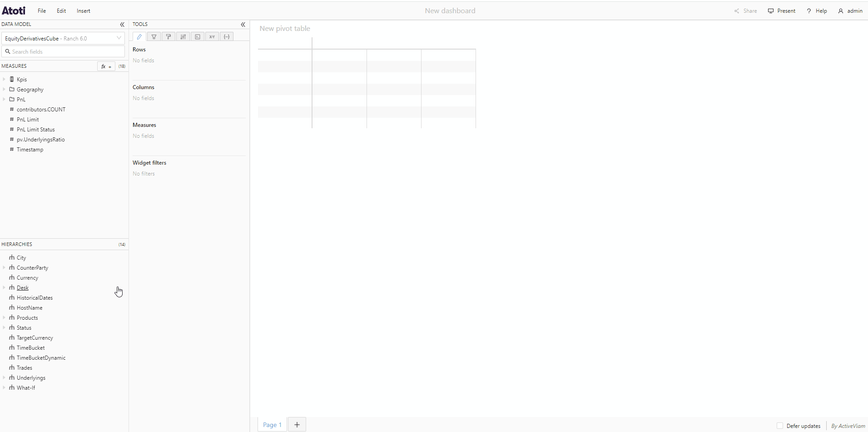Click the Share icon in header
The height and width of the screenshot is (432, 868).
737,11
